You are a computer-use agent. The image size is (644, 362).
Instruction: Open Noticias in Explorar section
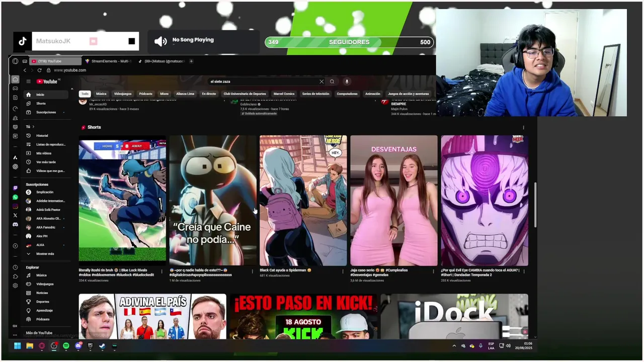(x=46, y=293)
